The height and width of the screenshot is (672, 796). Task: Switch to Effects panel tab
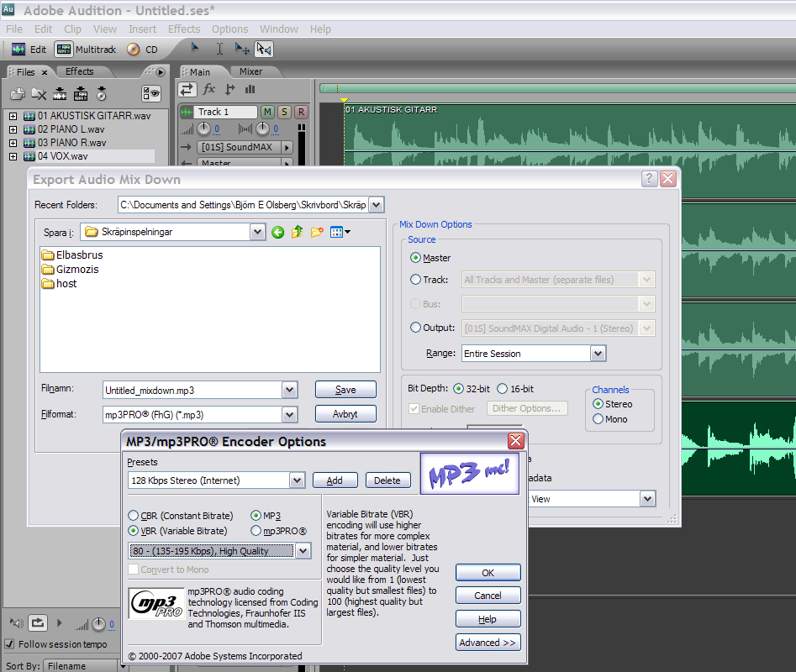click(79, 71)
